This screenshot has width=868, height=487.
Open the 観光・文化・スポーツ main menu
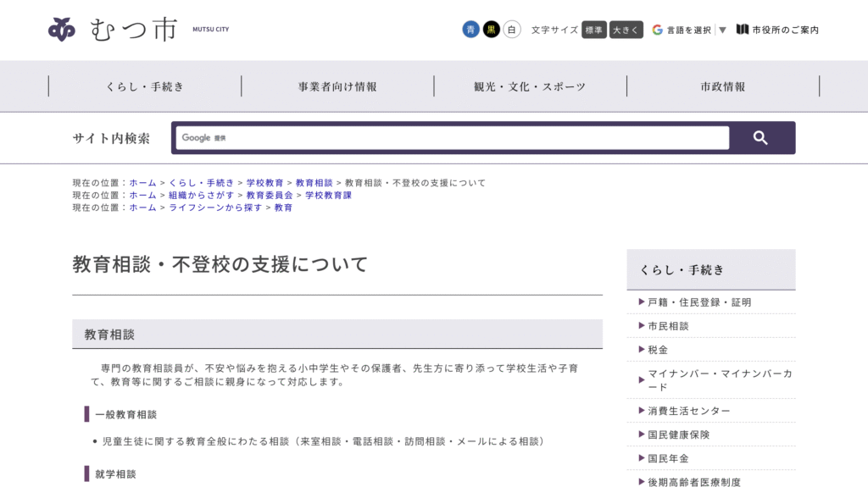point(531,86)
